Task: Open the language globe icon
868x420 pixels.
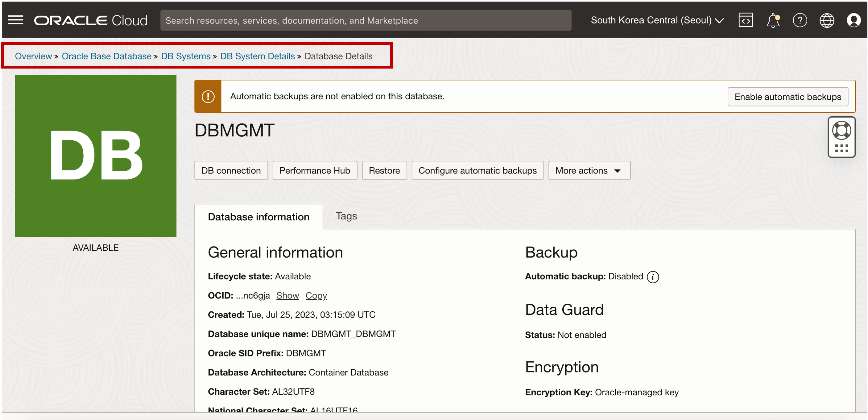Action: (827, 20)
